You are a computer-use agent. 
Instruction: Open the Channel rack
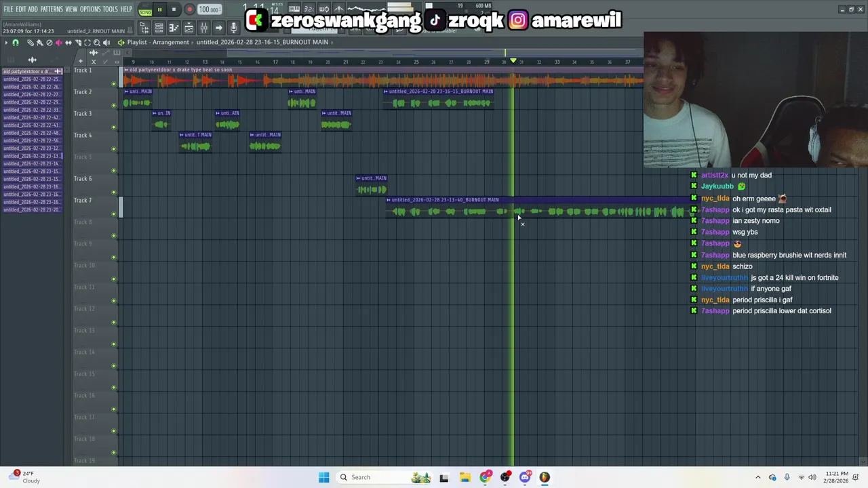pos(159,27)
